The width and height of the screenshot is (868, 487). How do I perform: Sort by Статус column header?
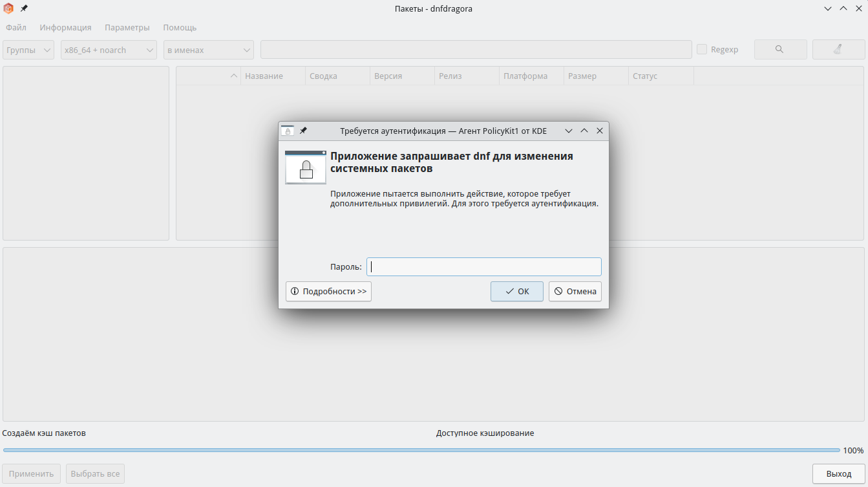click(661, 76)
